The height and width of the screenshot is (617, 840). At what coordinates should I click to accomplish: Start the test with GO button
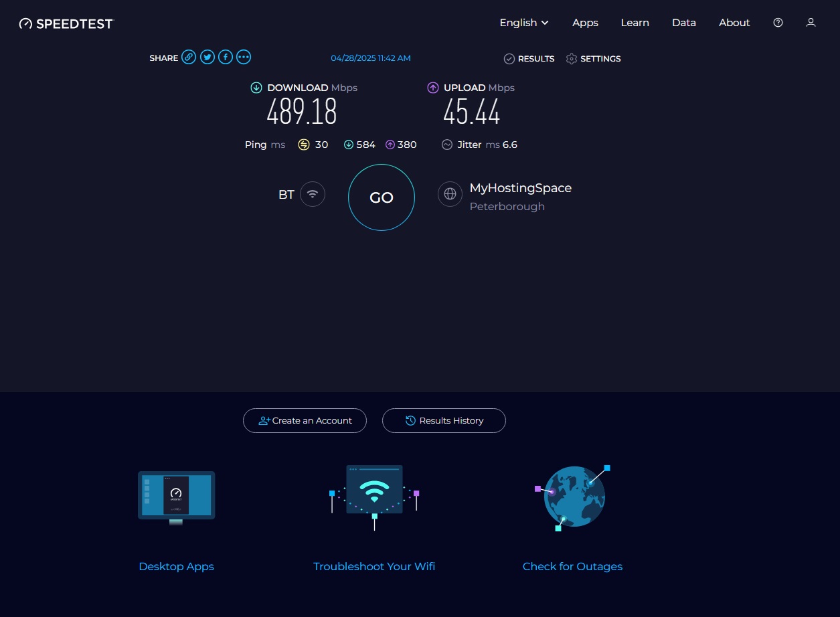[x=382, y=197]
